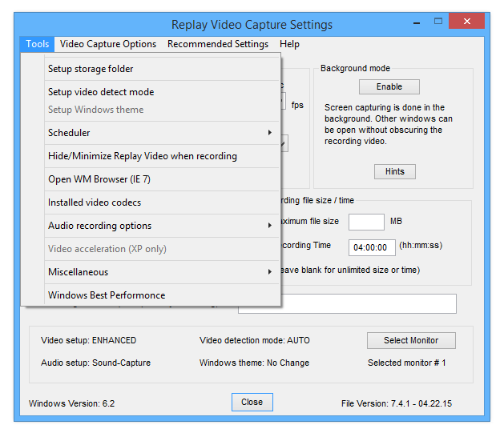Minimize the Replay Video Capture Settings window
Image resolution: width=504 pixels, height=437 pixels.
coord(417,22)
